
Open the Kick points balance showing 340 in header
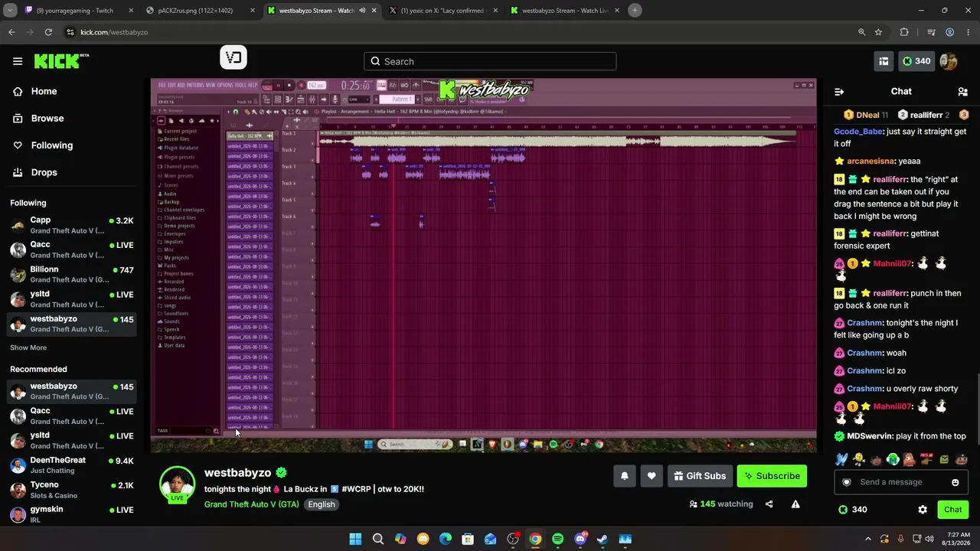point(916,61)
